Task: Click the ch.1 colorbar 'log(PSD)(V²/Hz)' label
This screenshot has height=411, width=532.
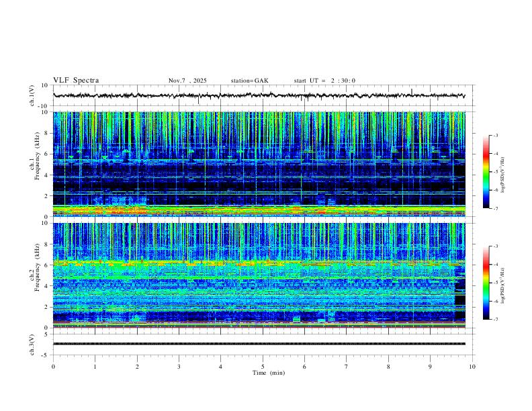Action: [x=503, y=175]
